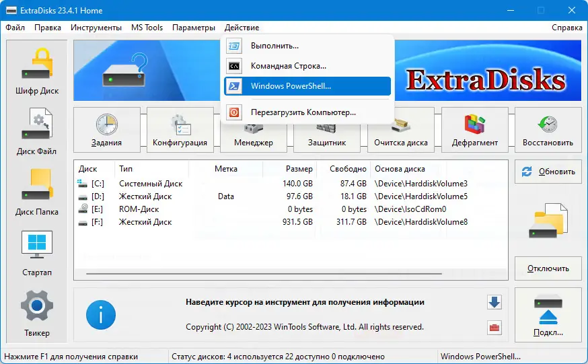Sort by the Метка column header

pyautogui.click(x=226, y=169)
